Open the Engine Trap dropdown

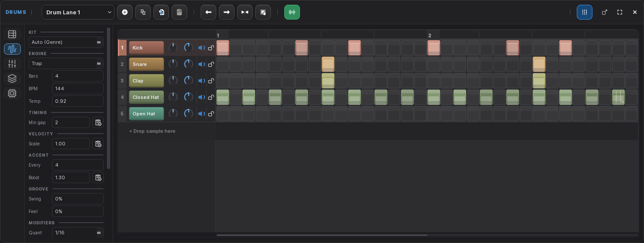point(66,63)
